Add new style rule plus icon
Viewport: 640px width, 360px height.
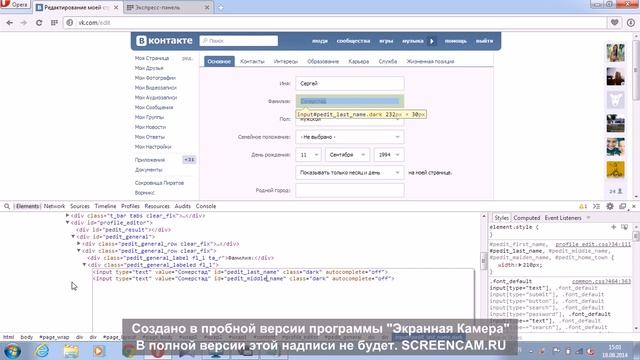coord(613,227)
